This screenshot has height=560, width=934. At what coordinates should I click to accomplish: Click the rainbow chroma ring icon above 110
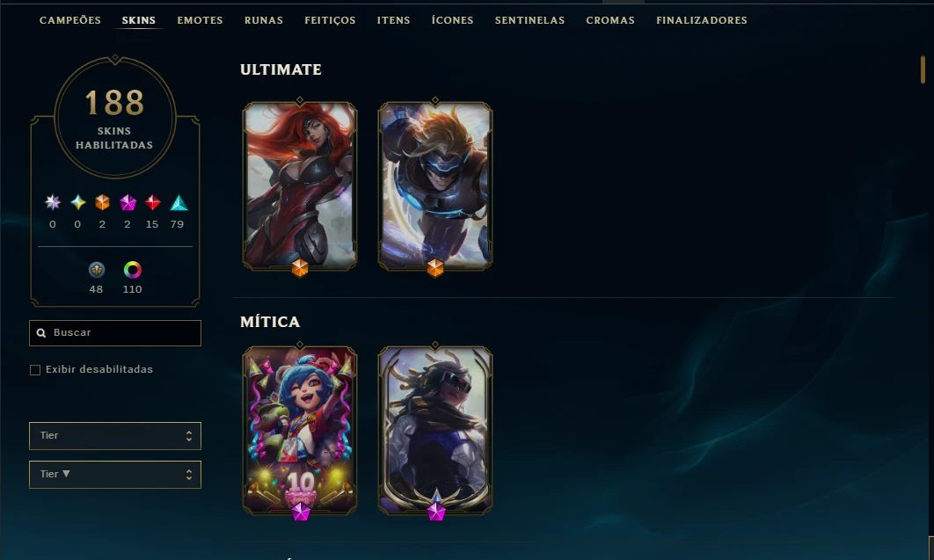[x=132, y=270]
